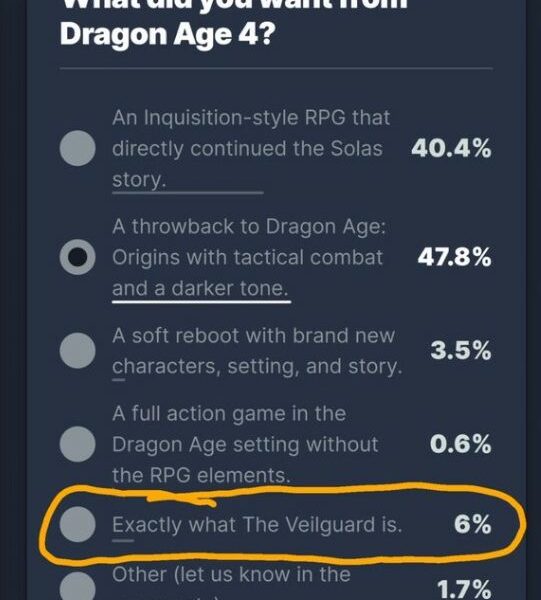Viewport: 541px width, 600px height.
Task: Click the full action game option text
Action: point(245,444)
